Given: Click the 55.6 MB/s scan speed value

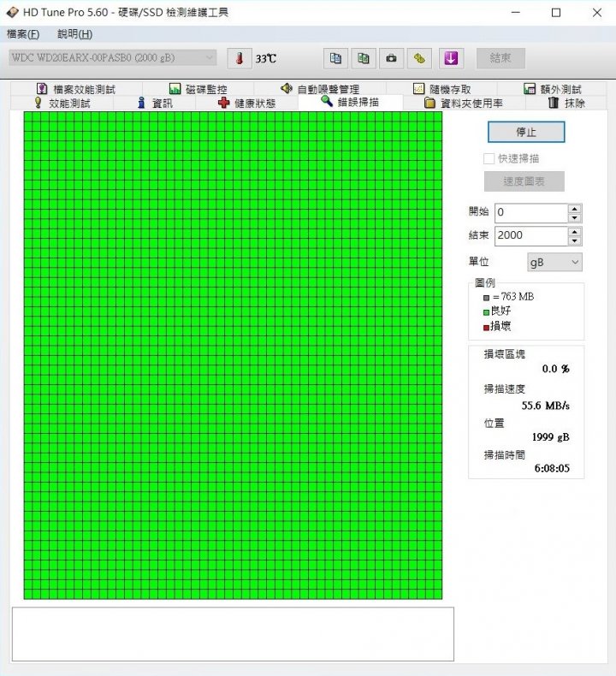Looking at the screenshot, I should tap(545, 406).
